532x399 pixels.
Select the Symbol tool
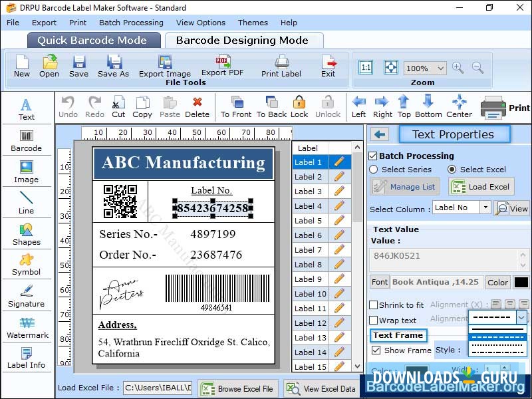point(27,265)
